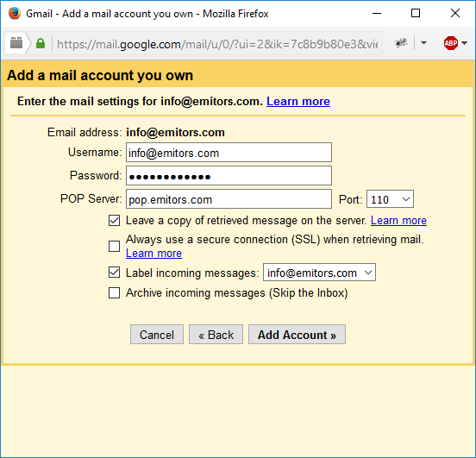Screen dimensions: 476x458
Task: Open Learn more link under SSL option
Action: (153, 253)
